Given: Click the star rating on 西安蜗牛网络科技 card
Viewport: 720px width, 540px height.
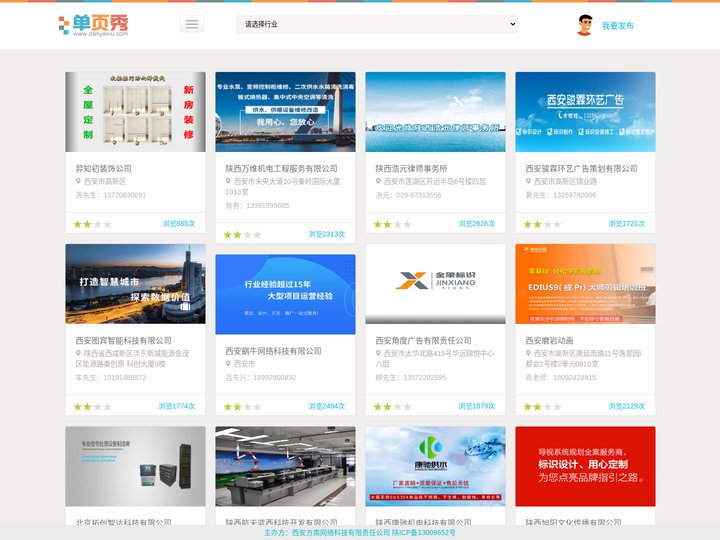Looking at the screenshot, I should tap(242, 407).
